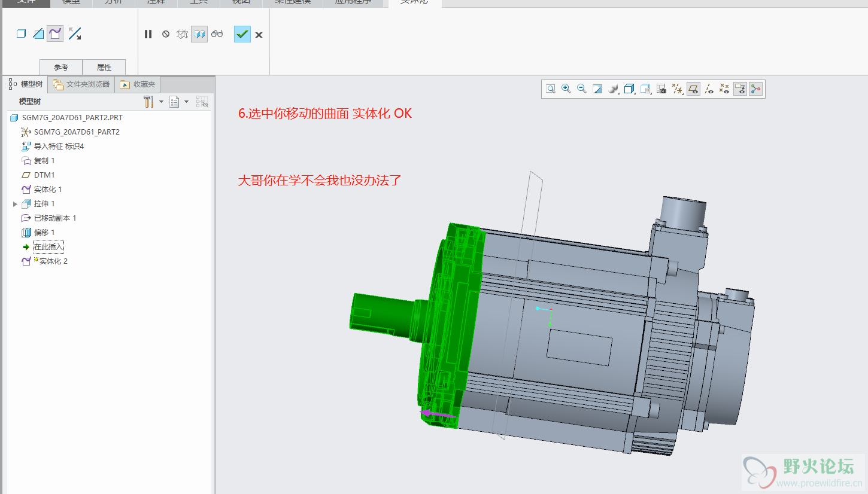Select the 拉伸 1 feature label
Viewport: 868px width, 494px height.
point(44,204)
